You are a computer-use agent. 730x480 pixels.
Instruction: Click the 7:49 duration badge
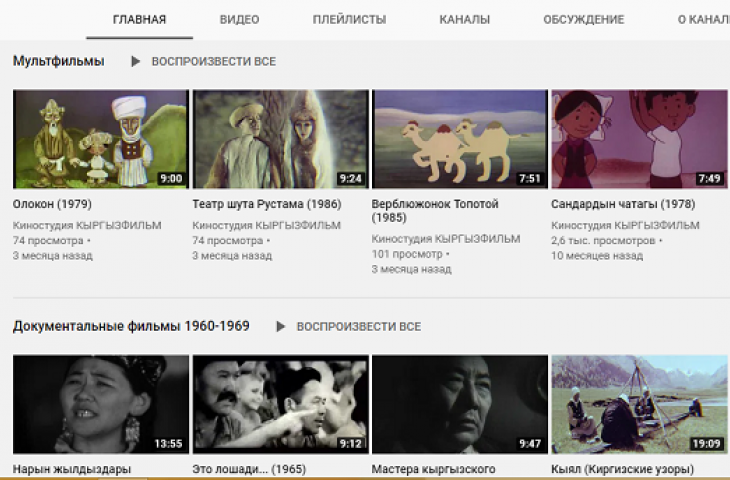(710, 179)
